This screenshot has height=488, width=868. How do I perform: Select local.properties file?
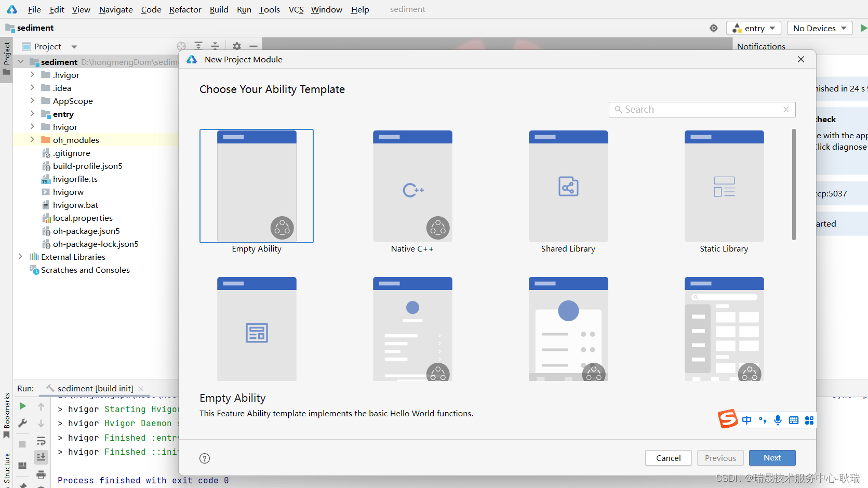(x=83, y=218)
